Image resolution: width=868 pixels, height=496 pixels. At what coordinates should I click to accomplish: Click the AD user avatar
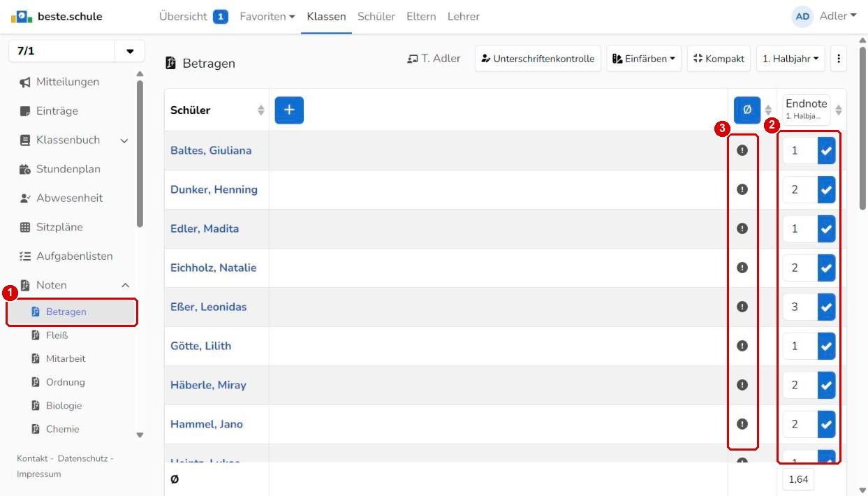point(803,16)
